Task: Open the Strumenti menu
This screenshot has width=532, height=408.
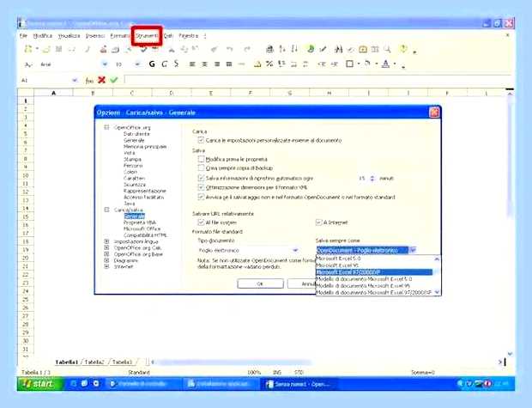Action: [x=147, y=36]
